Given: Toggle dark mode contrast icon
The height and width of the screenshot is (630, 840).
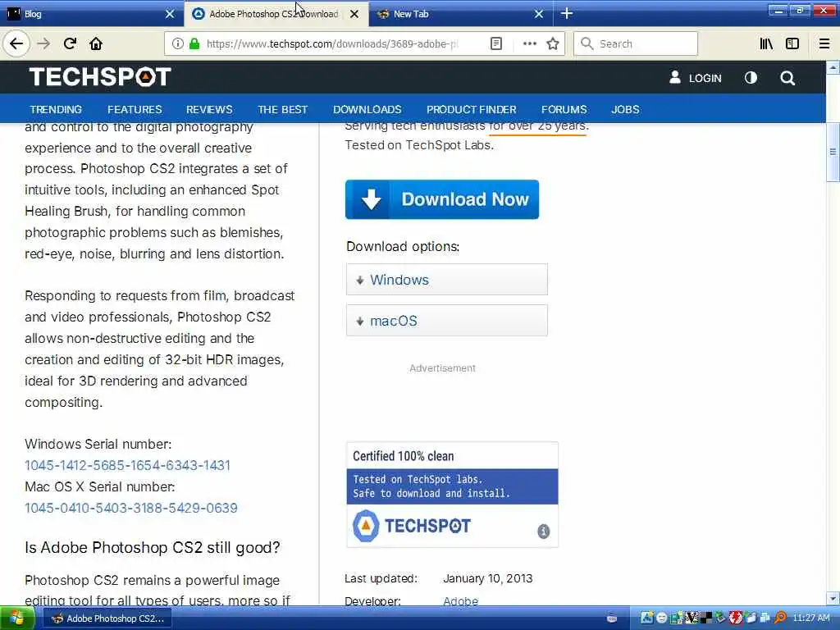Looking at the screenshot, I should tap(751, 78).
